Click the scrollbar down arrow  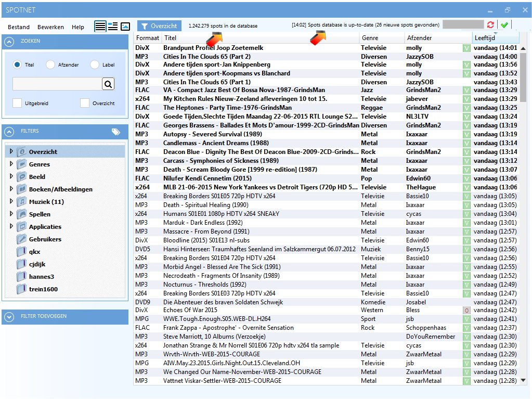(523, 380)
